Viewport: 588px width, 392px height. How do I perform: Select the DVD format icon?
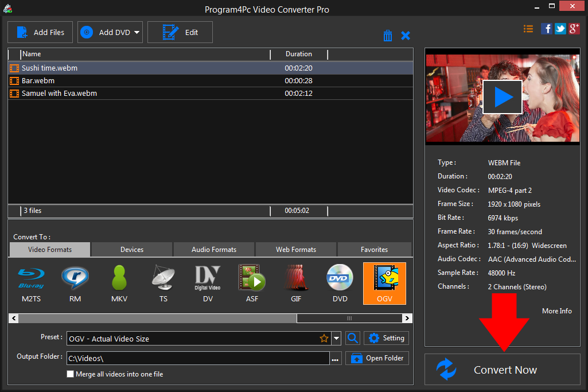[x=340, y=283]
